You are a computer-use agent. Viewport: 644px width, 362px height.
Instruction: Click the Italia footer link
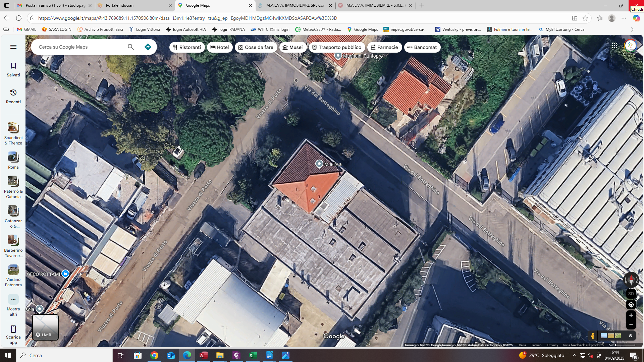522,345
